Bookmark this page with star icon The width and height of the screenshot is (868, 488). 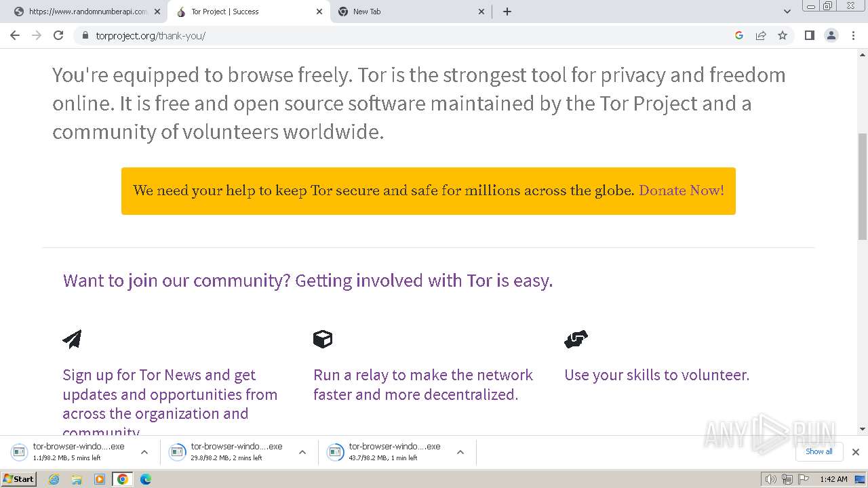pyautogui.click(x=783, y=35)
